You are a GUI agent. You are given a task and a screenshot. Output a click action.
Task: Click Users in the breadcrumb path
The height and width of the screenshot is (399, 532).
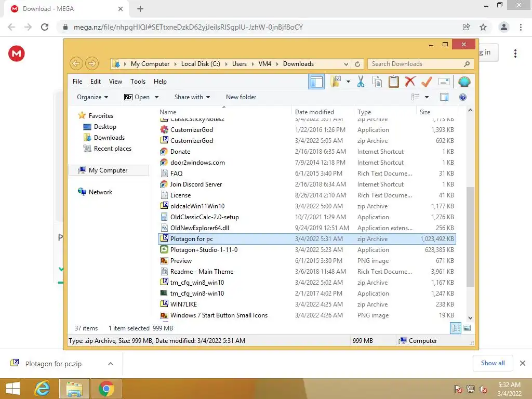pyautogui.click(x=239, y=64)
